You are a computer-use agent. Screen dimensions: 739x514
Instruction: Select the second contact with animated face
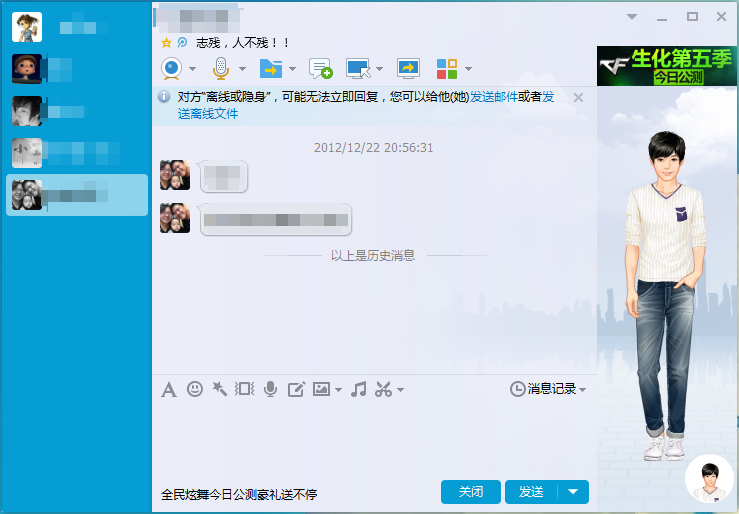pos(77,69)
